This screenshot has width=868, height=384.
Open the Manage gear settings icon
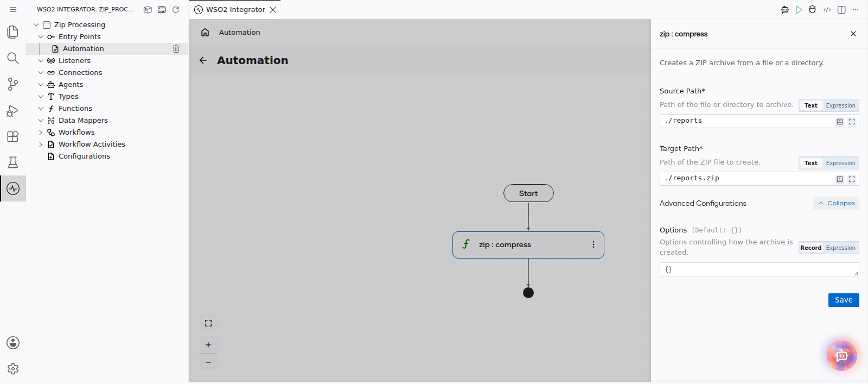(13, 369)
